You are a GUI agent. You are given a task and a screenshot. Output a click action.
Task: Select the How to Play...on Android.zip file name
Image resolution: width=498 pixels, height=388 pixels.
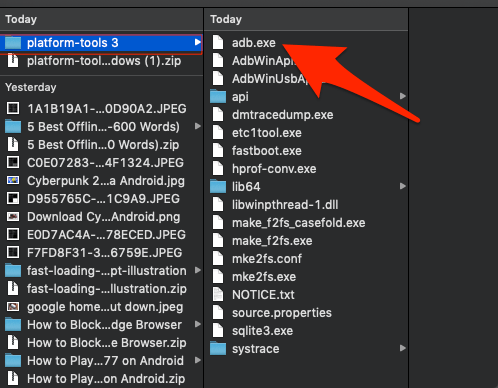[106, 379]
